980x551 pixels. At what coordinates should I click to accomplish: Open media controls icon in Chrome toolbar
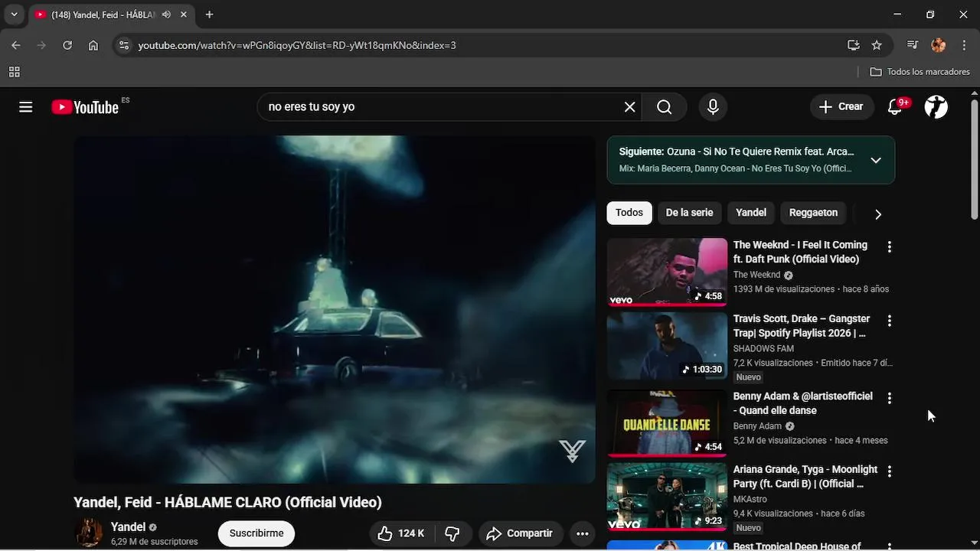click(x=913, y=45)
